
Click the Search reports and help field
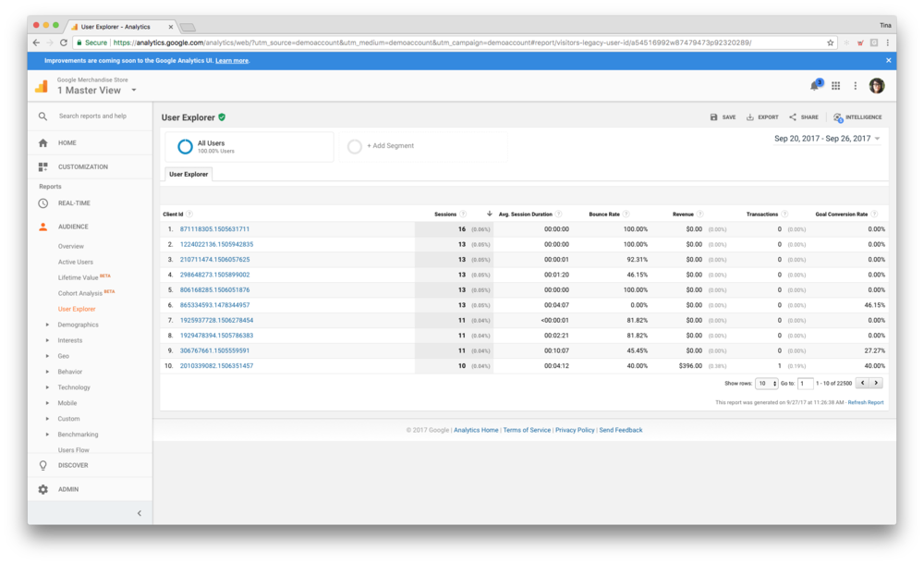click(92, 116)
